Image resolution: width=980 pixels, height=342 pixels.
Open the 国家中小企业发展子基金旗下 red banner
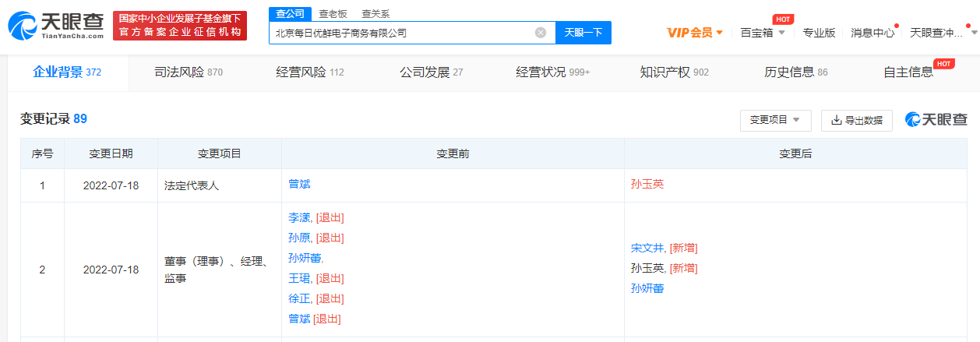click(180, 26)
